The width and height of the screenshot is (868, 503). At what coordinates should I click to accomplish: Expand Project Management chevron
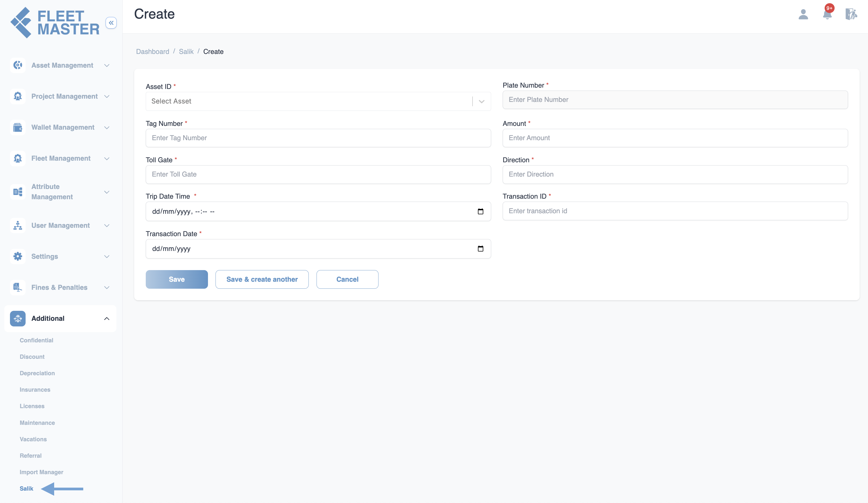(x=107, y=97)
